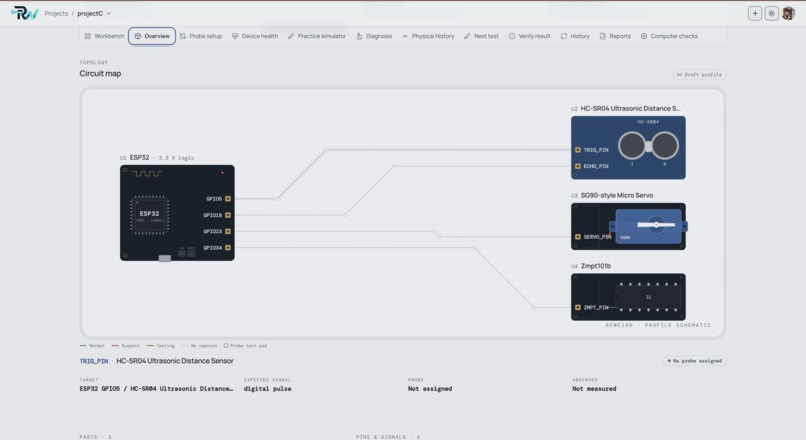Viewport: 806px width, 440px height.
Task: Select the Zmpt101b component image
Action: [628, 297]
